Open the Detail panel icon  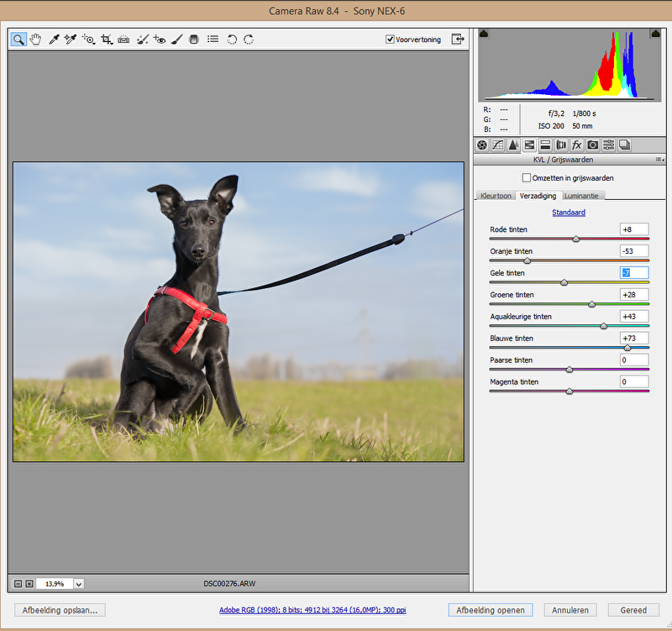pos(513,145)
